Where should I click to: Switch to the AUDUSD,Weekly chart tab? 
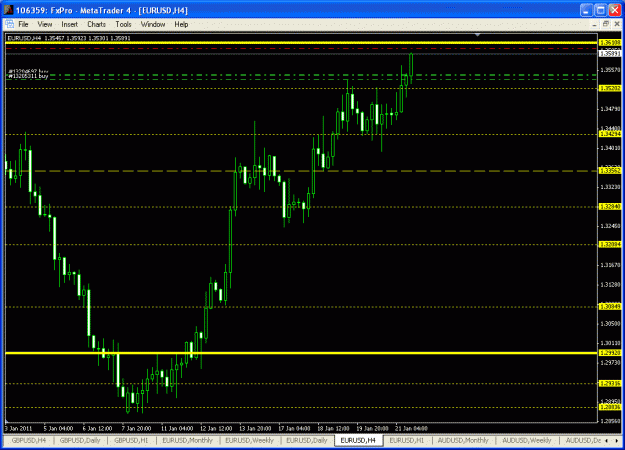(x=527, y=440)
